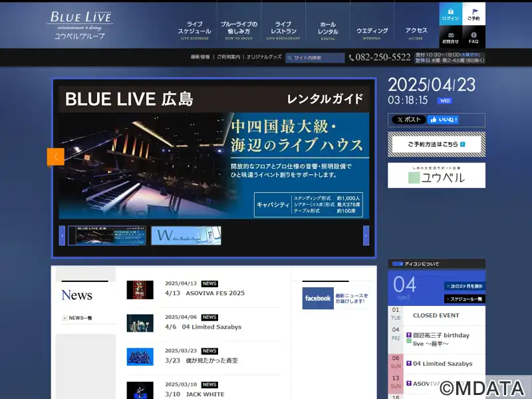
Task: Open 04 Limited Sazabys schedule entry
Action: 442,364
